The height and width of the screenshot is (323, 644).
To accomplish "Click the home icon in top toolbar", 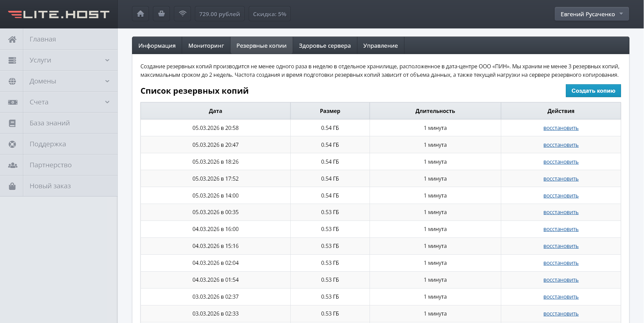I will pos(140,14).
